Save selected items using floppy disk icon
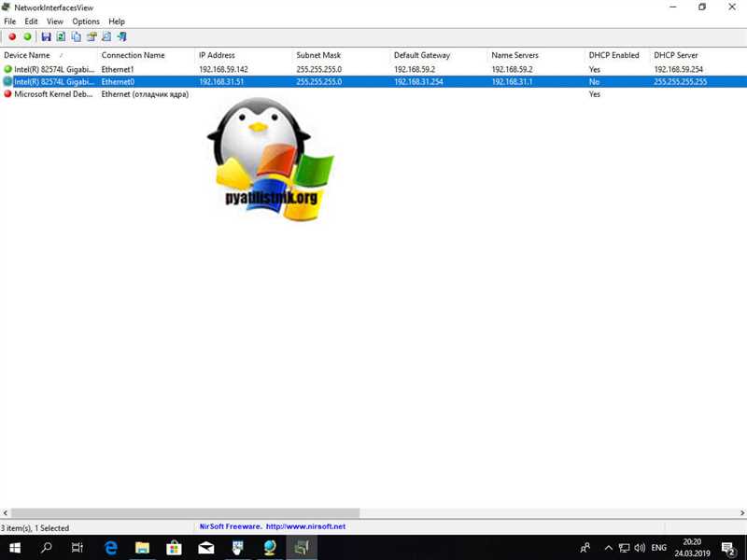Viewport: 747px width, 560px height. pyautogui.click(x=46, y=36)
